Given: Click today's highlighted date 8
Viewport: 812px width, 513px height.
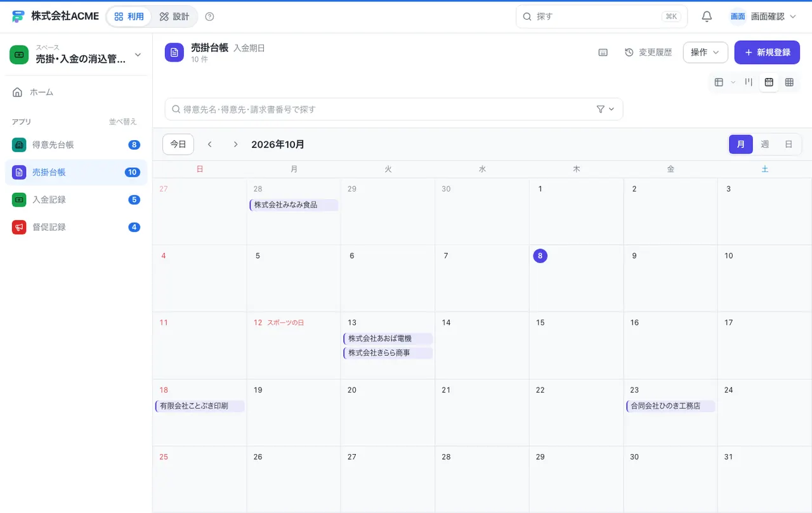Looking at the screenshot, I should [540, 256].
